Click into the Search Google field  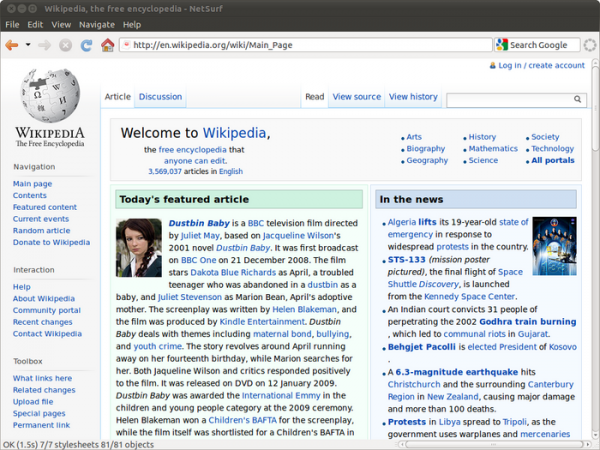538,45
